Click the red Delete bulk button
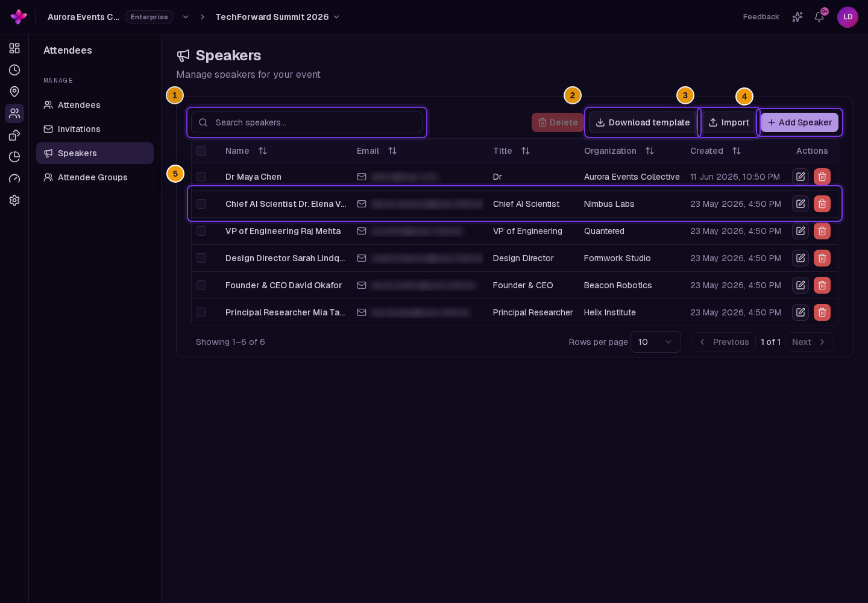Viewport: 868px width, 603px height. point(558,122)
